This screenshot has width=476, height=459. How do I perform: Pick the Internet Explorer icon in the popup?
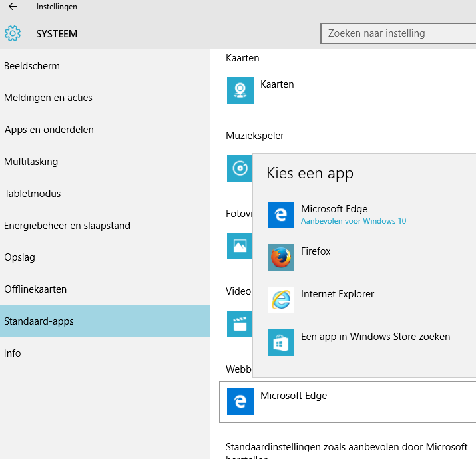(x=280, y=300)
